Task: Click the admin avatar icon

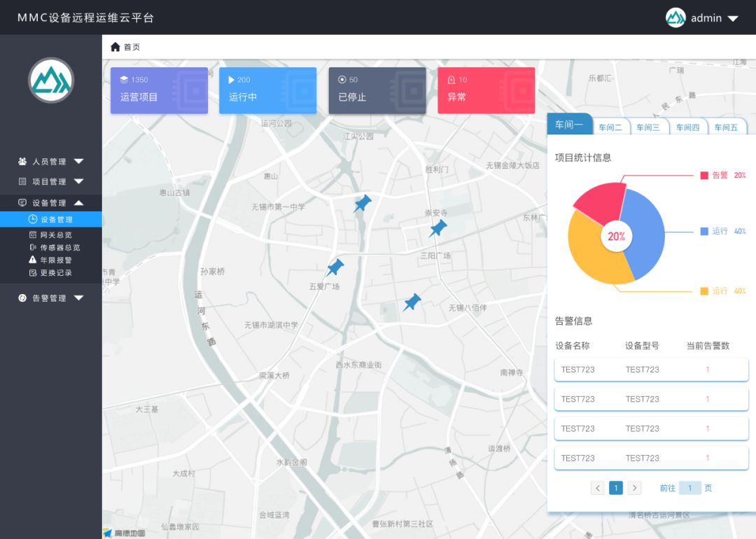Action: point(675,18)
